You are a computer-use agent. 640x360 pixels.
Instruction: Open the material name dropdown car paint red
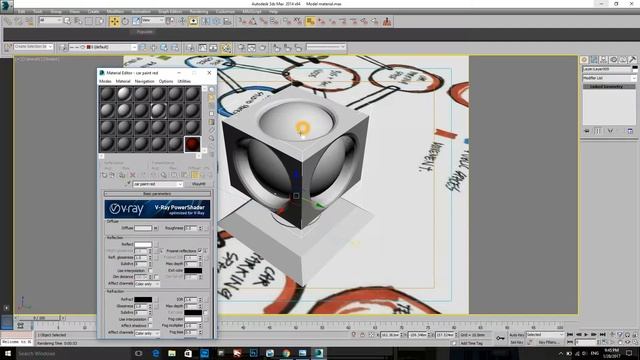click(x=158, y=184)
